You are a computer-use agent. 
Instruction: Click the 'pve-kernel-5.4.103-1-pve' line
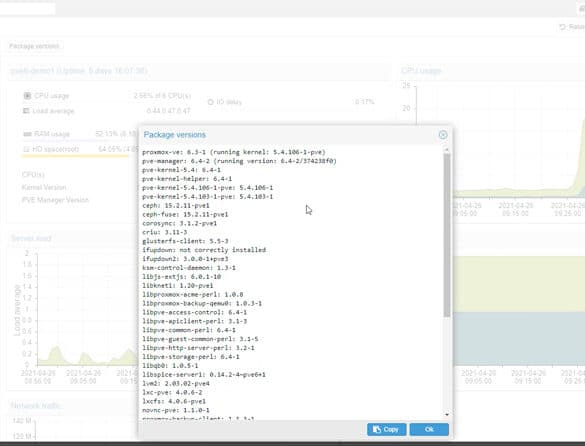coord(207,196)
